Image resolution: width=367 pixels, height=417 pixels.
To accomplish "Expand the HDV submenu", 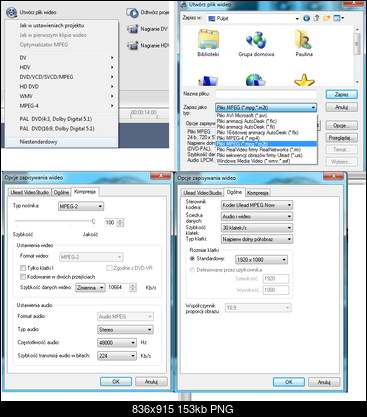I will pos(62,67).
